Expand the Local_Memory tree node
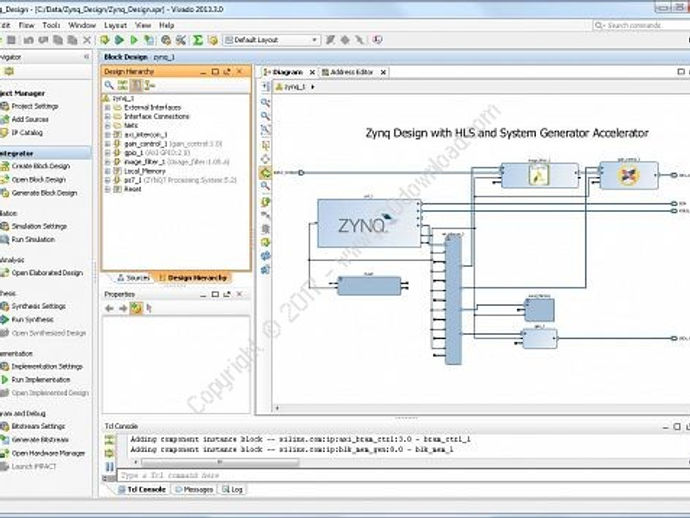The height and width of the screenshot is (518, 690). point(107,171)
